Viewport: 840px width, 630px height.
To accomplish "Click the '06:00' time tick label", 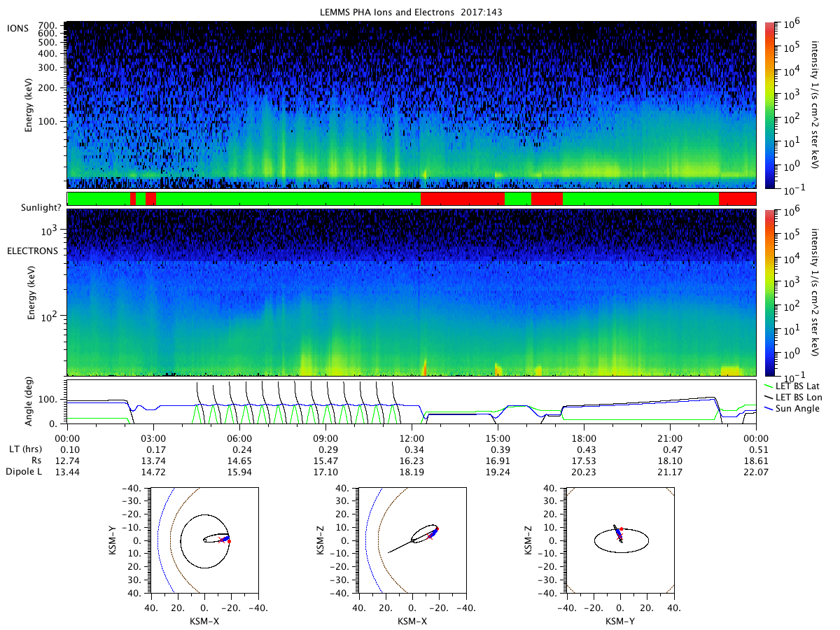I will (x=239, y=438).
